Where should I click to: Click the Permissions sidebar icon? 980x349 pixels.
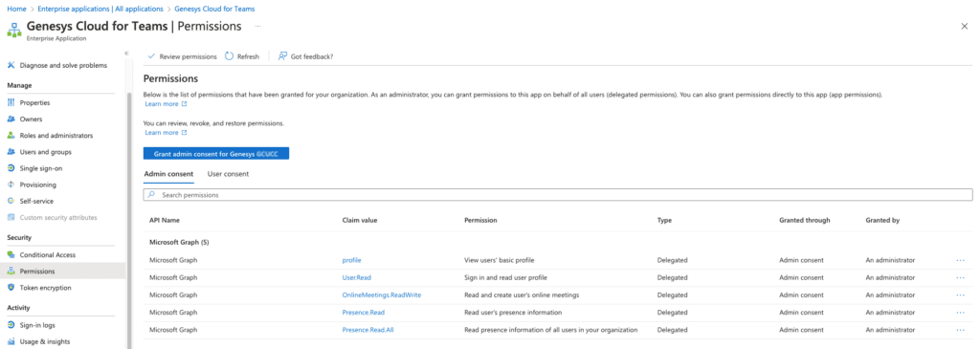[11, 271]
